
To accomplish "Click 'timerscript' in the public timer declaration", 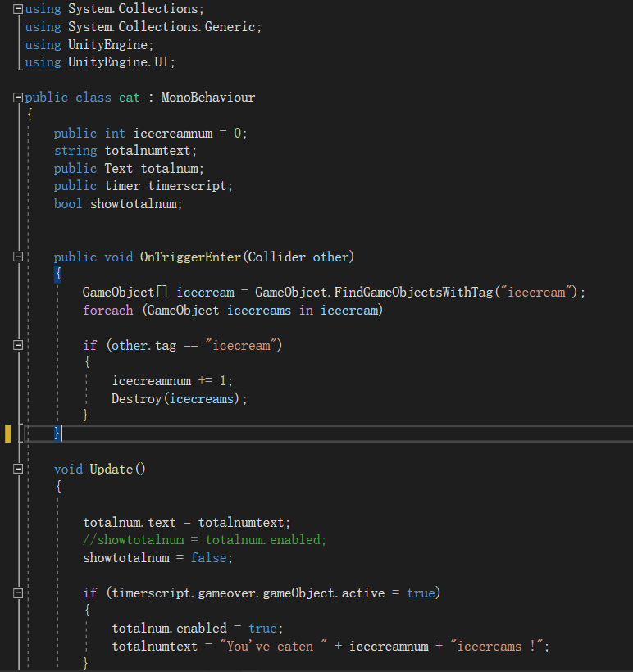I will pos(187,186).
